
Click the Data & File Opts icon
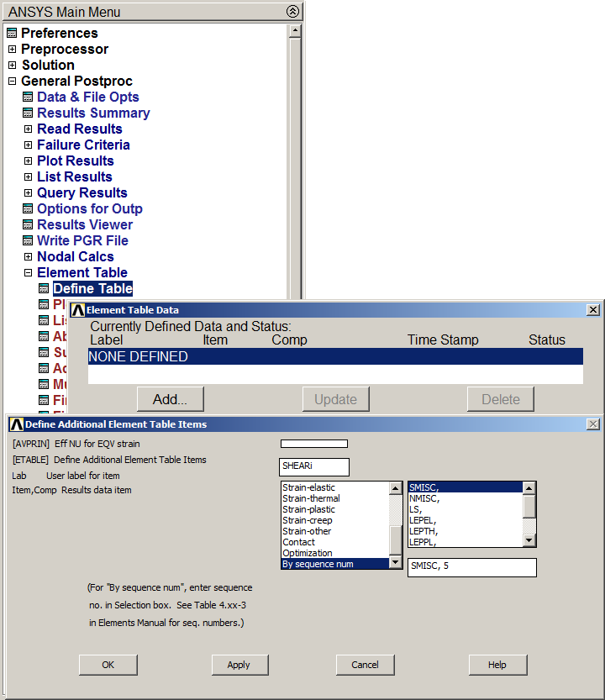[x=28, y=97]
